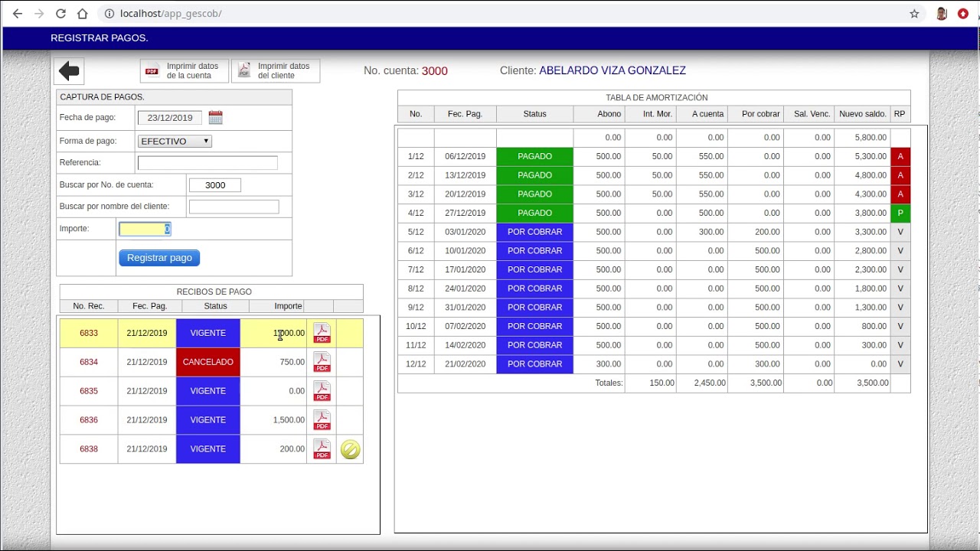Click Imprimir datos del cliente
Screen dimensions: 980x551
[x=276, y=71]
